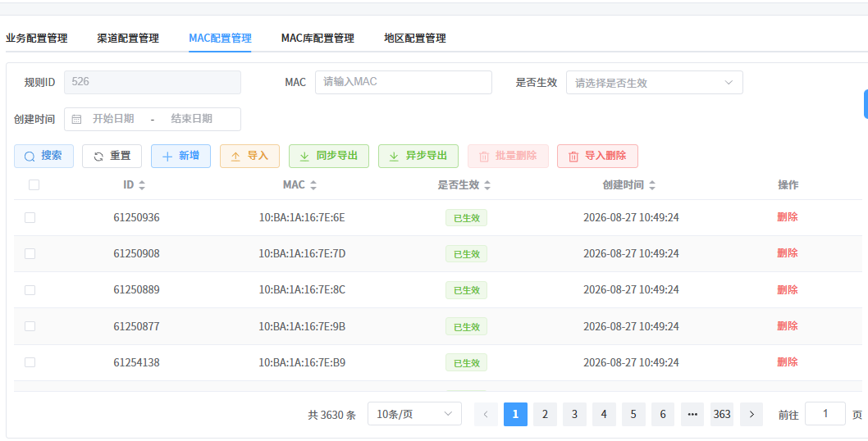
Task: Click the pagination ellipsis for more pages
Action: pyautogui.click(x=692, y=415)
